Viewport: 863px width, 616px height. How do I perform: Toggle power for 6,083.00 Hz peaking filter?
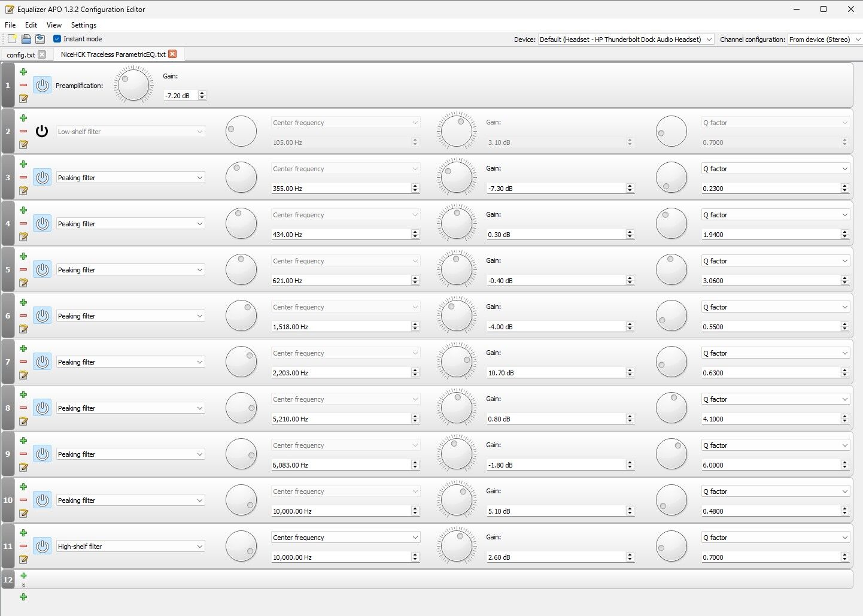(x=42, y=454)
